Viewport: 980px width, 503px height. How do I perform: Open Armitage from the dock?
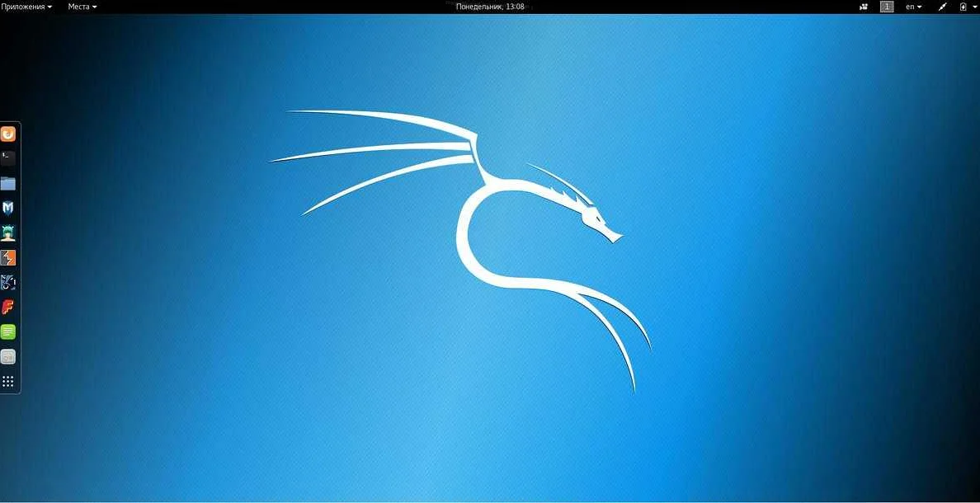8,233
